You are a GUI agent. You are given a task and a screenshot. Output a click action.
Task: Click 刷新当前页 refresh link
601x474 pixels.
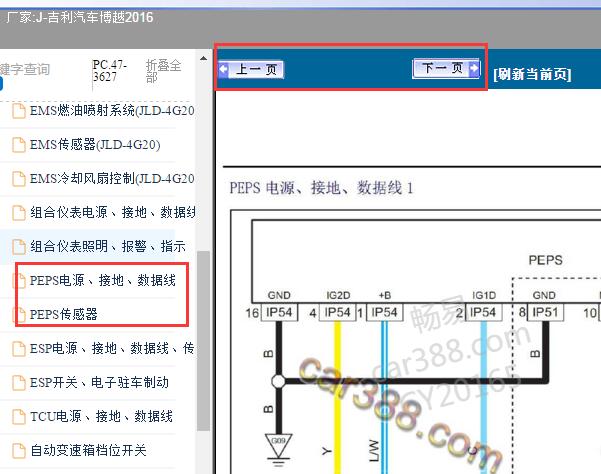pos(532,74)
